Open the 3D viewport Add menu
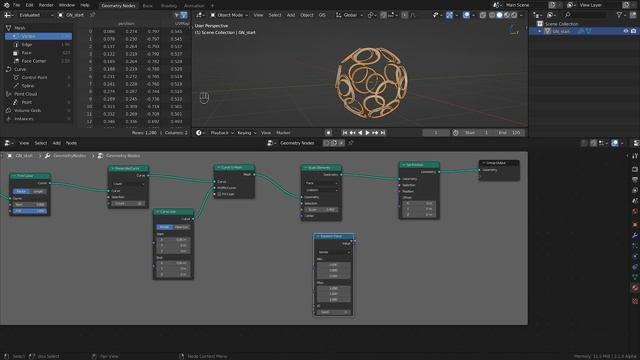640x360 pixels. click(291, 15)
